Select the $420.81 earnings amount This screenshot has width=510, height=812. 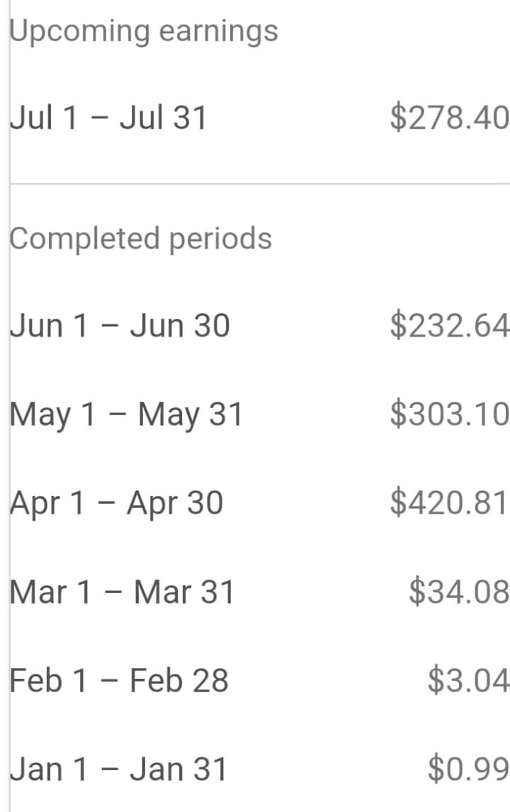click(x=449, y=503)
